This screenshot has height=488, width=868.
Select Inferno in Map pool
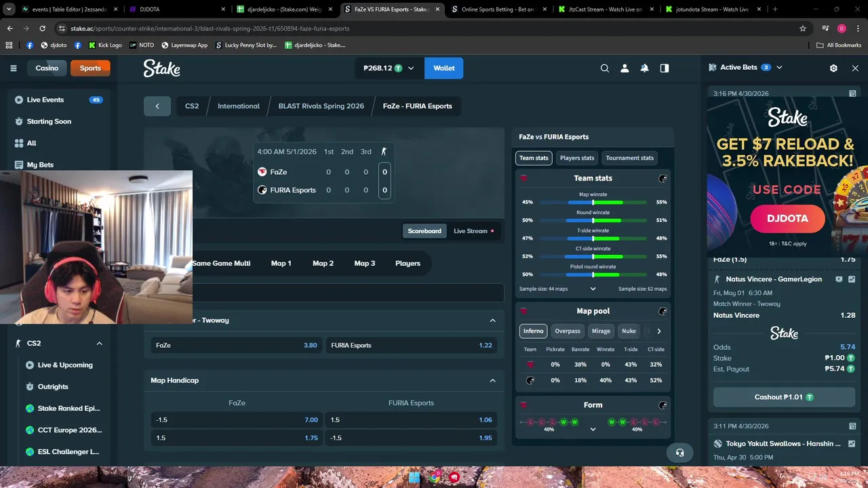pyautogui.click(x=533, y=331)
